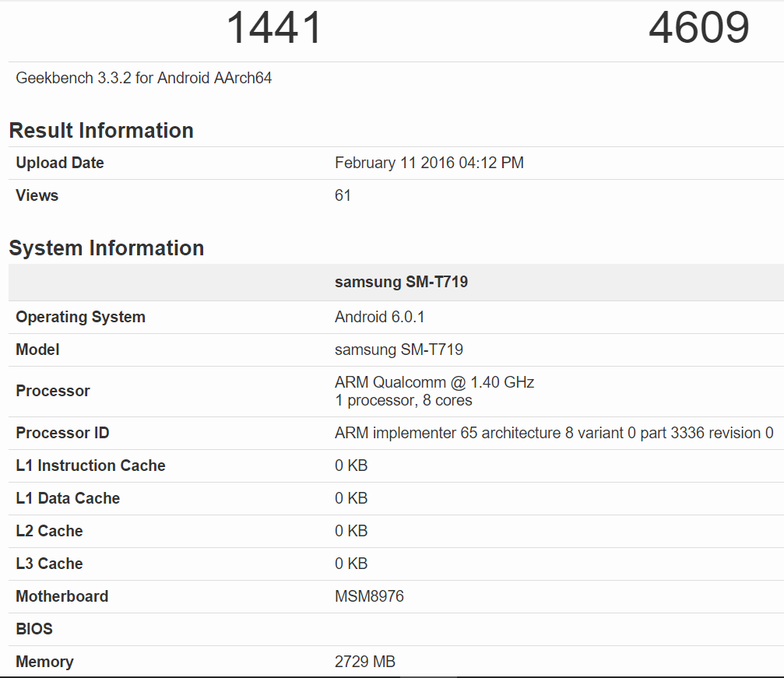This screenshot has width=784, height=678.
Task: Click the Motherboard label
Action: (x=62, y=596)
